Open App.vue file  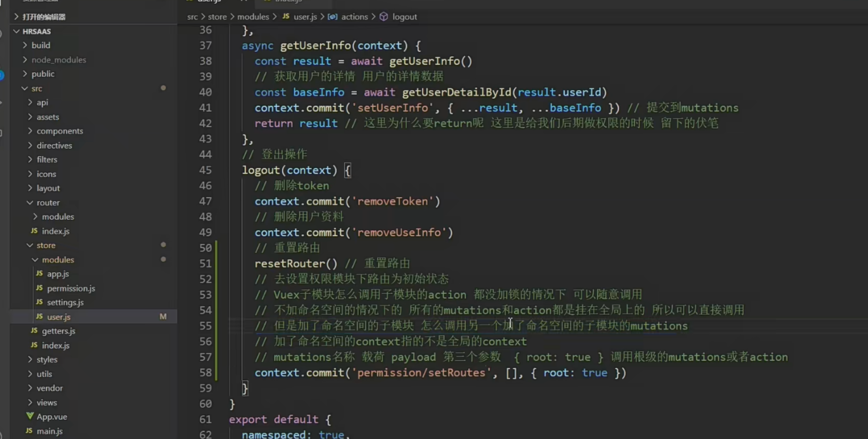click(x=52, y=417)
